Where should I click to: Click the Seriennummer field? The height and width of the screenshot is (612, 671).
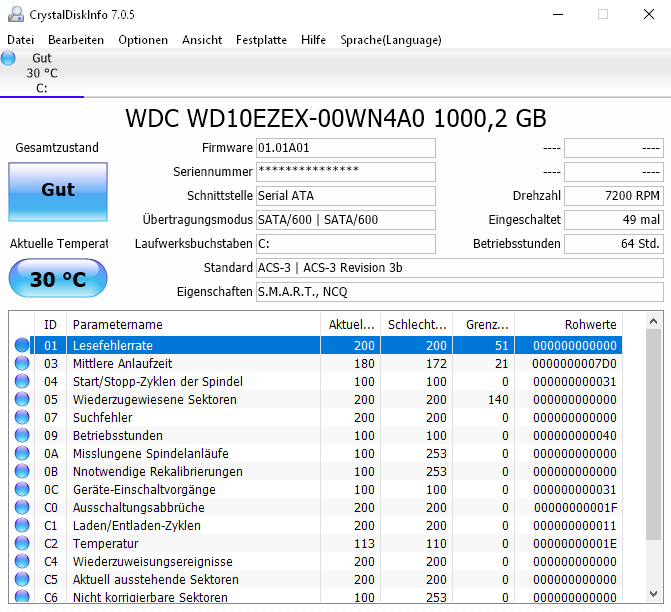(346, 172)
